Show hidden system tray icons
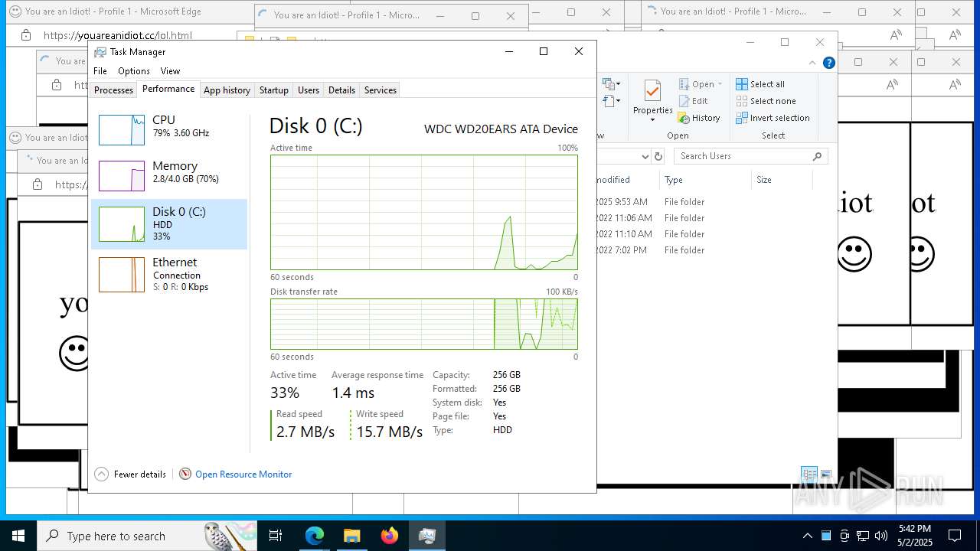Image resolution: width=980 pixels, height=551 pixels. [x=807, y=536]
